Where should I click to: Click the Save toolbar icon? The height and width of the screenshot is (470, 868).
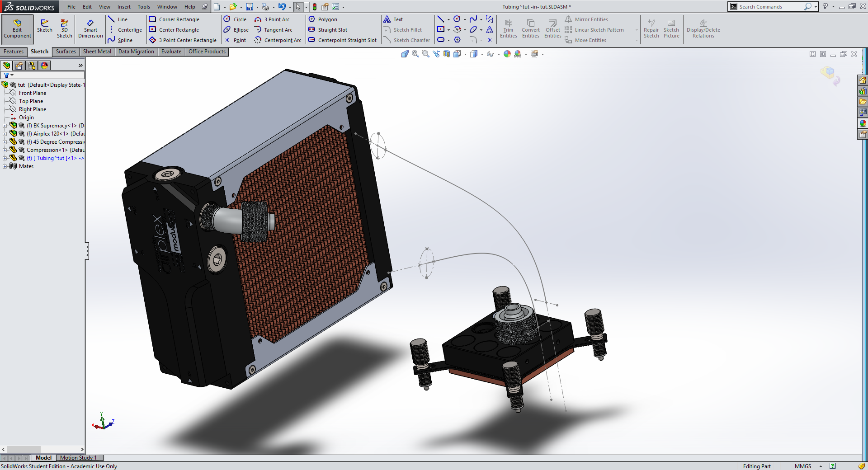249,7
